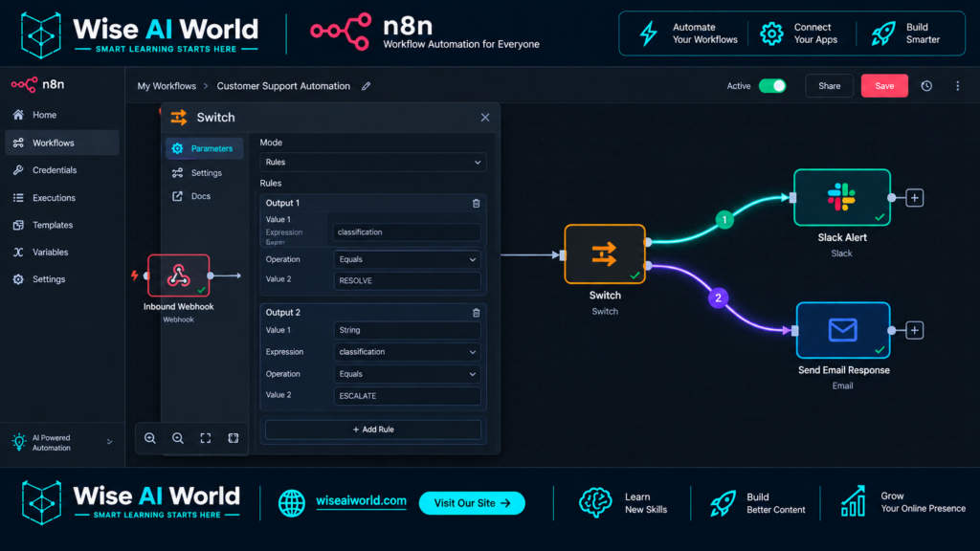The height and width of the screenshot is (551, 980).
Task: Select the Inbound Webhook node
Action: click(179, 275)
